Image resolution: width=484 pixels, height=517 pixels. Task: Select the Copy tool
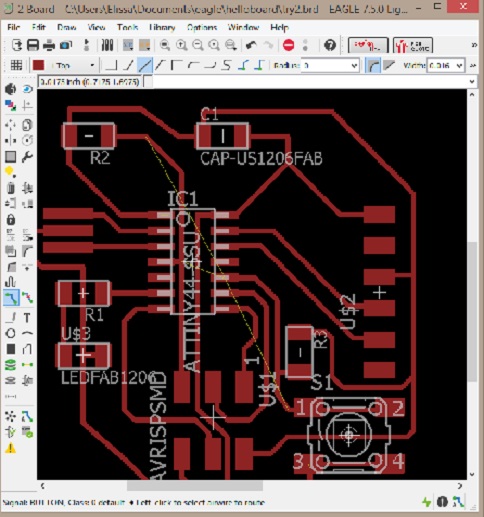[x=27, y=125]
